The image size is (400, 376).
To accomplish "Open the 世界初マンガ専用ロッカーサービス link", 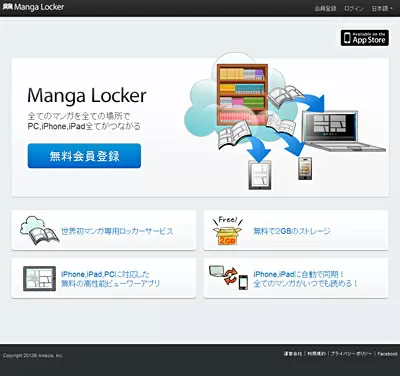I will (x=117, y=231).
